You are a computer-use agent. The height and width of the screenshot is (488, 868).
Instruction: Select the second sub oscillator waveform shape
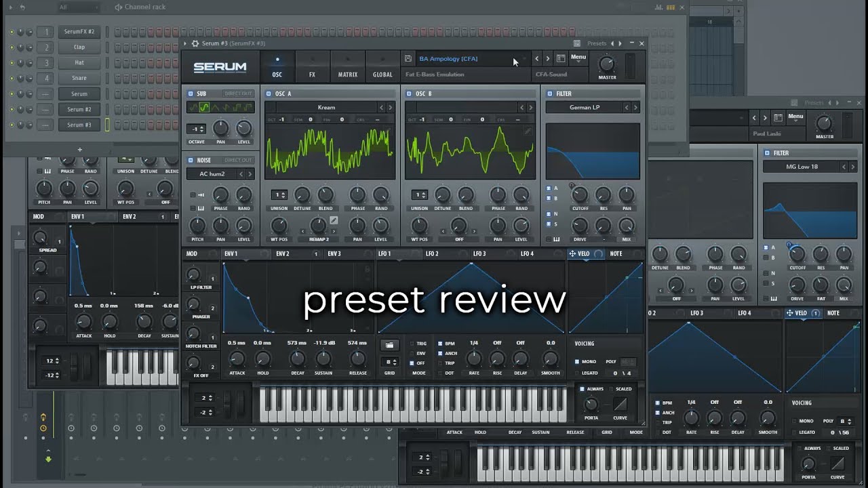tap(204, 108)
